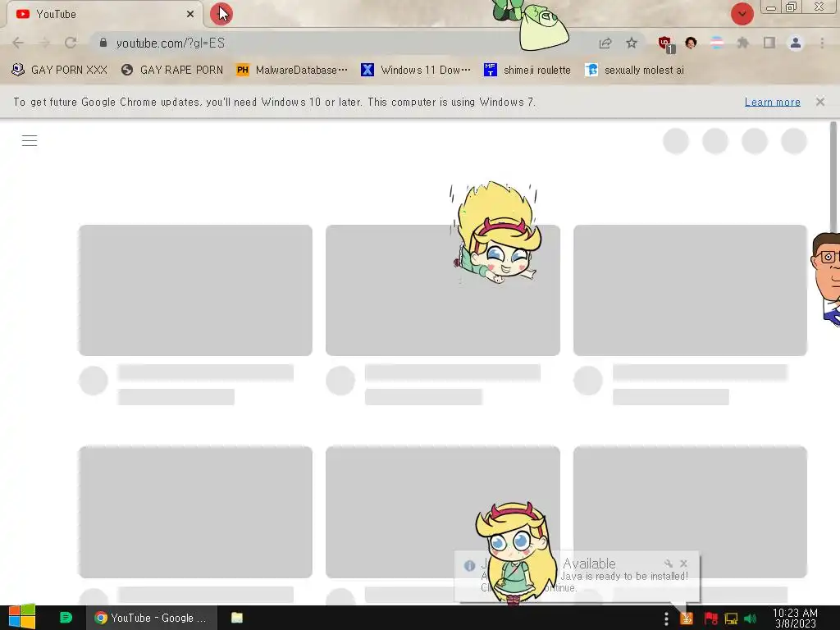Open the Extensions puzzle menu

(742, 43)
